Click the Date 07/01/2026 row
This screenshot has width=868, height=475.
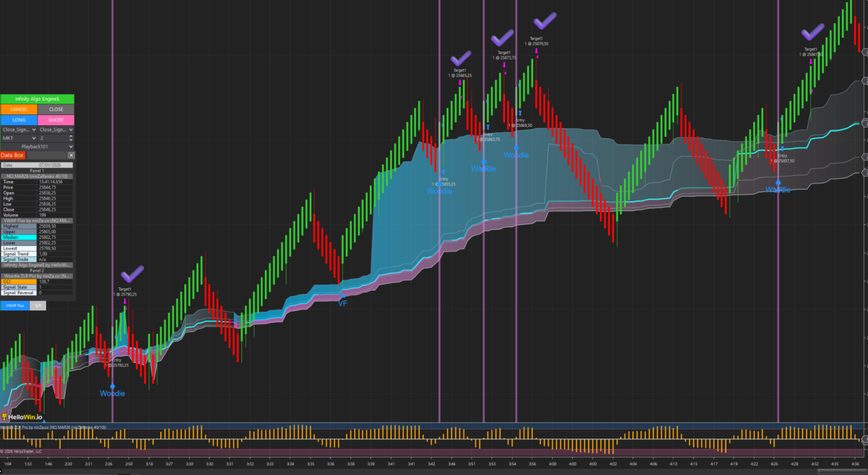point(37,165)
